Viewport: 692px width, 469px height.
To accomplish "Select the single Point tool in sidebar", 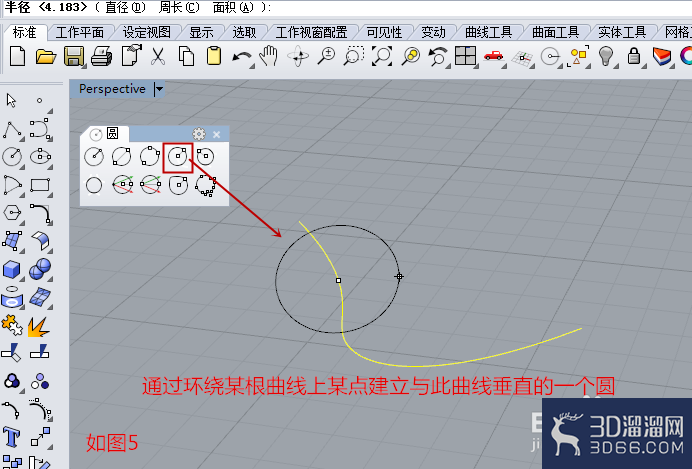I will point(39,101).
